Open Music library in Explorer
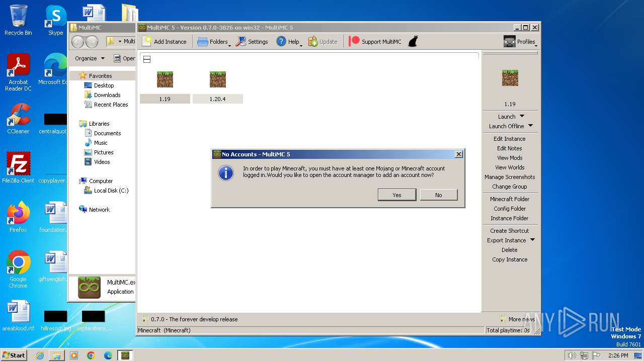 tap(101, 143)
